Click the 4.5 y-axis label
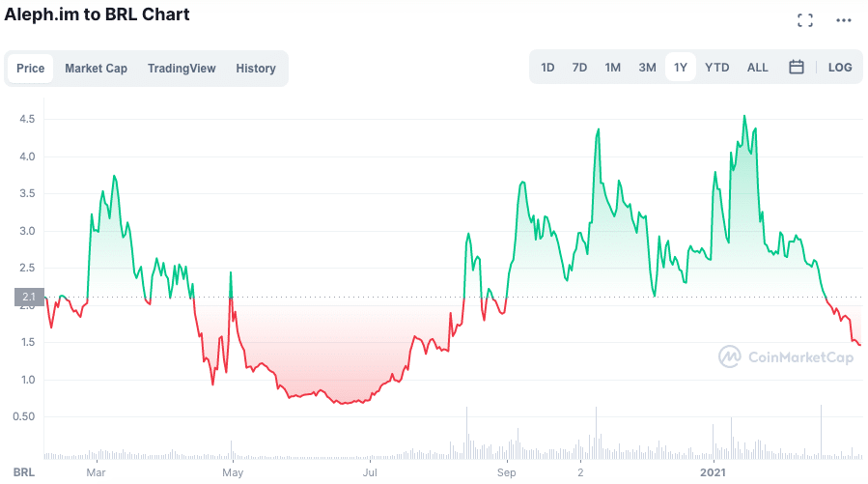 pyautogui.click(x=27, y=119)
